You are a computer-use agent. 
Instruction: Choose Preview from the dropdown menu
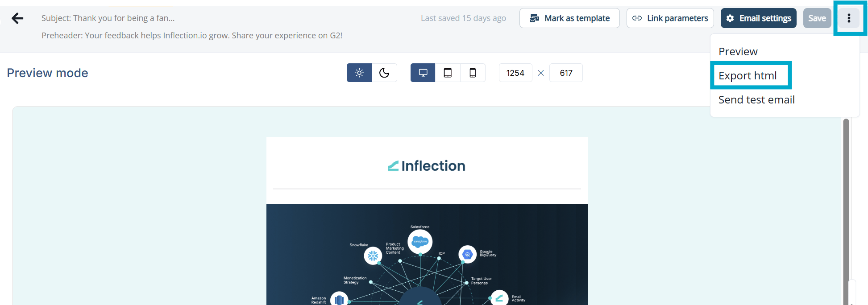click(738, 52)
